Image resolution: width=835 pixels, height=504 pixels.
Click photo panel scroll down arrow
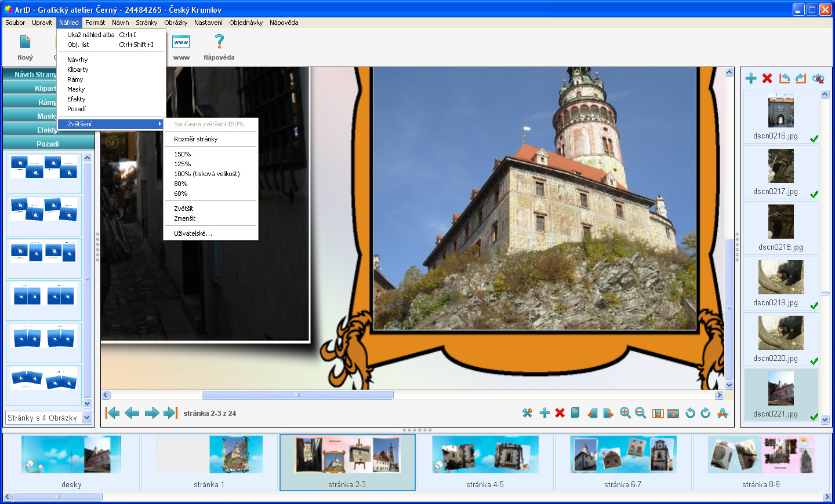[x=825, y=419]
